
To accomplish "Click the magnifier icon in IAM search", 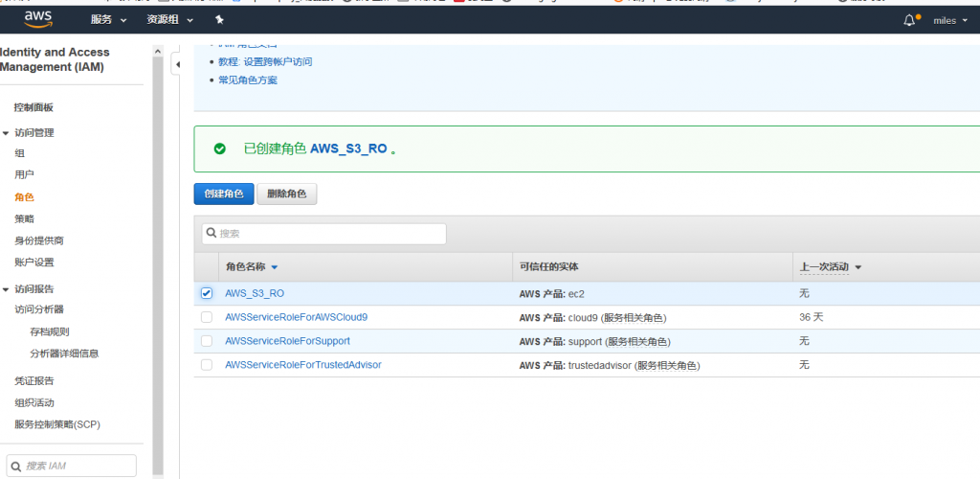I will [x=15, y=466].
